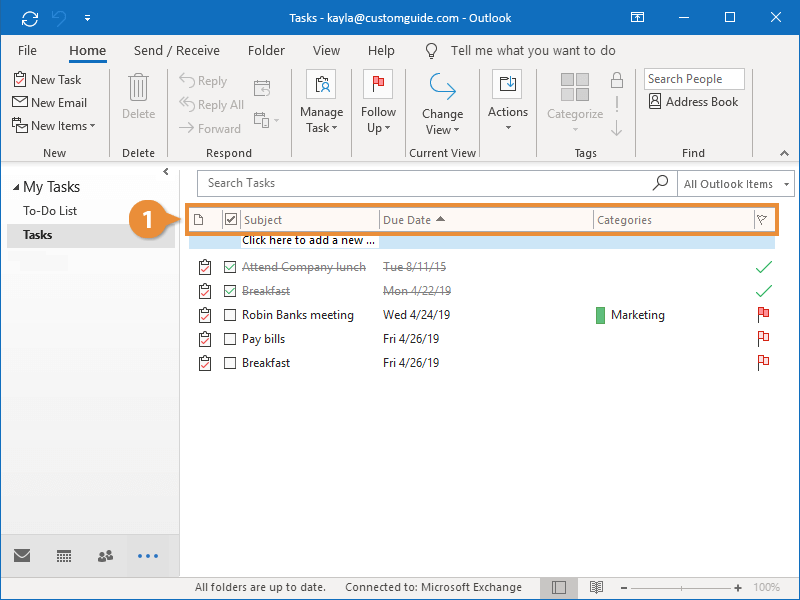The width and height of the screenshot is (800, 600).
Task: Open the Follow Up flag dropdown
Action: pos(378,102)
